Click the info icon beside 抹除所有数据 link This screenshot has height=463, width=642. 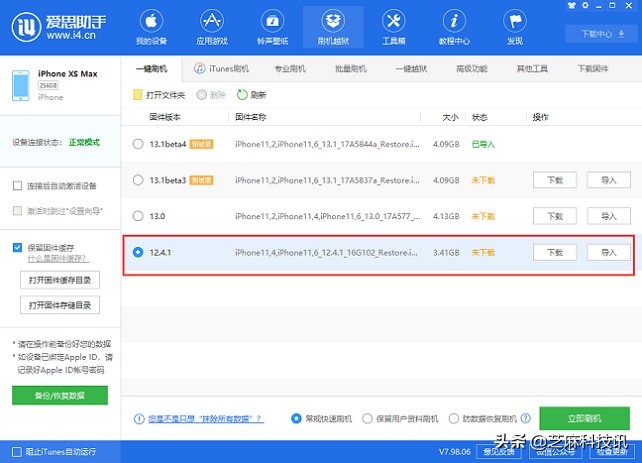pos(139,418)
